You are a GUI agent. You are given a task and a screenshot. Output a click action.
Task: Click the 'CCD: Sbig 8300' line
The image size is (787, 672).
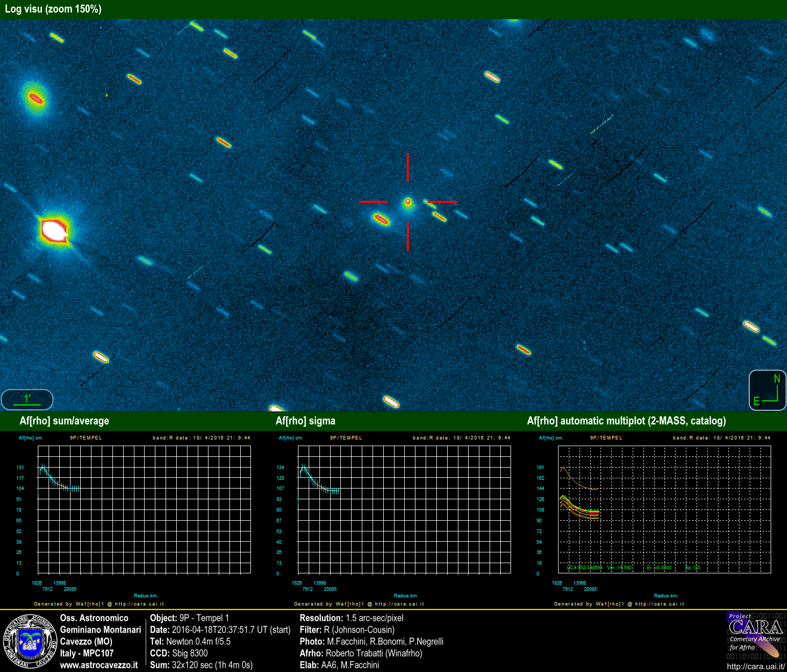179,653
